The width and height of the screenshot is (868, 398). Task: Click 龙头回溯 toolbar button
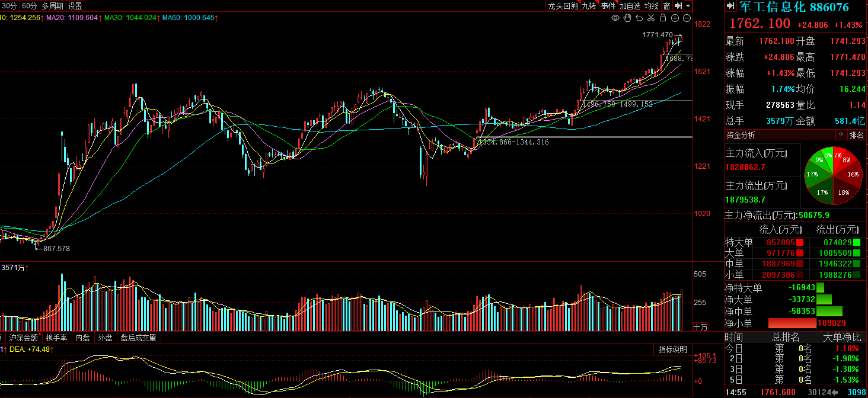(x=563, y=6)
